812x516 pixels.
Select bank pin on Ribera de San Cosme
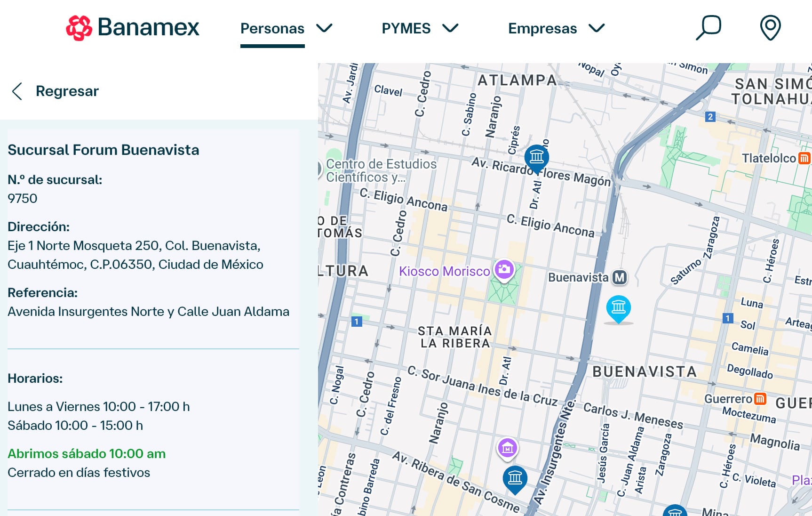[515, 480]
